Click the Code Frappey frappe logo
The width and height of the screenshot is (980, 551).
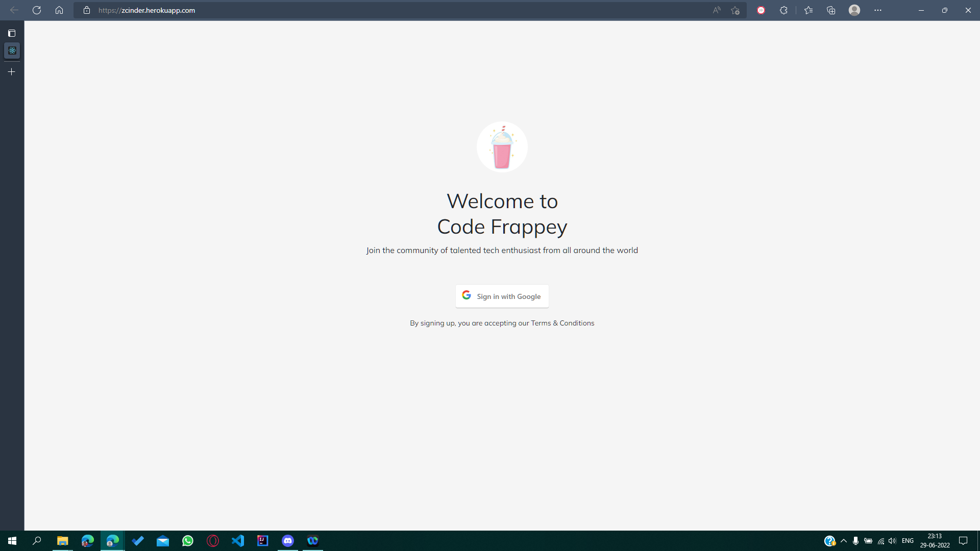coord(502,146)
